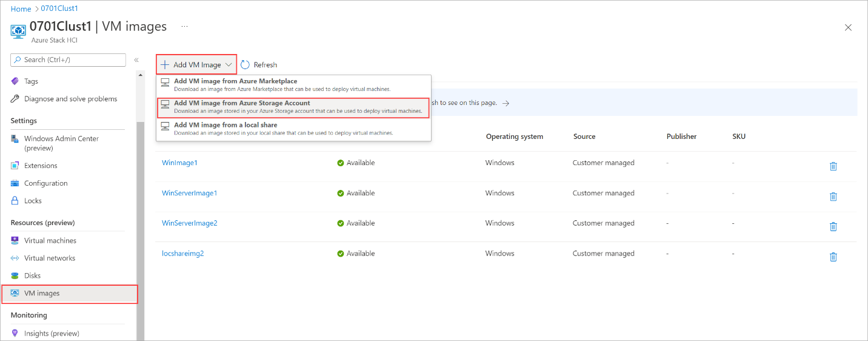This screenshot has width=868, height=341.
Task: Open the Extensions settings page
Action: 41,166
